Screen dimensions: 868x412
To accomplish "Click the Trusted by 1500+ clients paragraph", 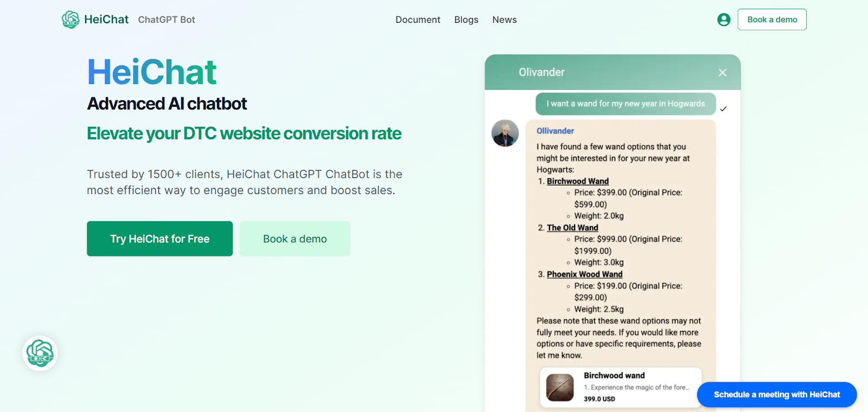I will pos(245,182).
